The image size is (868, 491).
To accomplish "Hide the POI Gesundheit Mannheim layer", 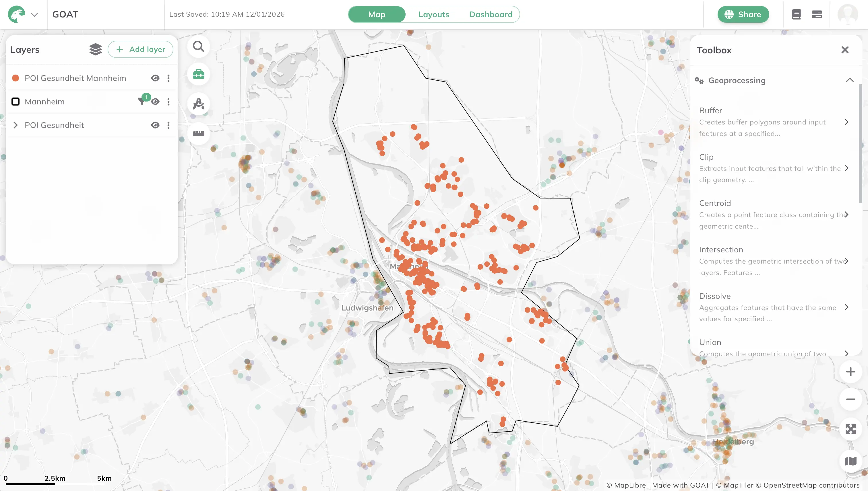I will point(155,78).
